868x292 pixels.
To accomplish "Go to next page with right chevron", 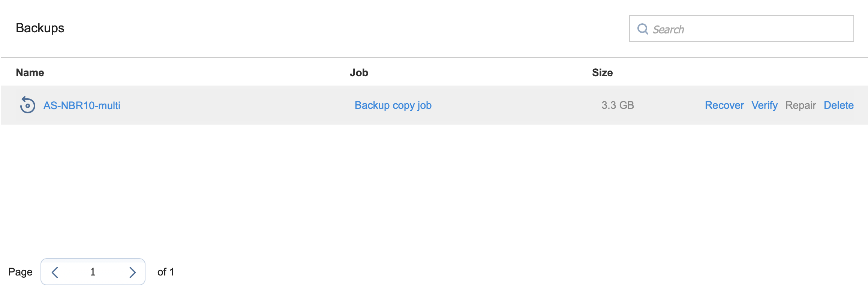I will pyautogui.click(x=132, y=272).
